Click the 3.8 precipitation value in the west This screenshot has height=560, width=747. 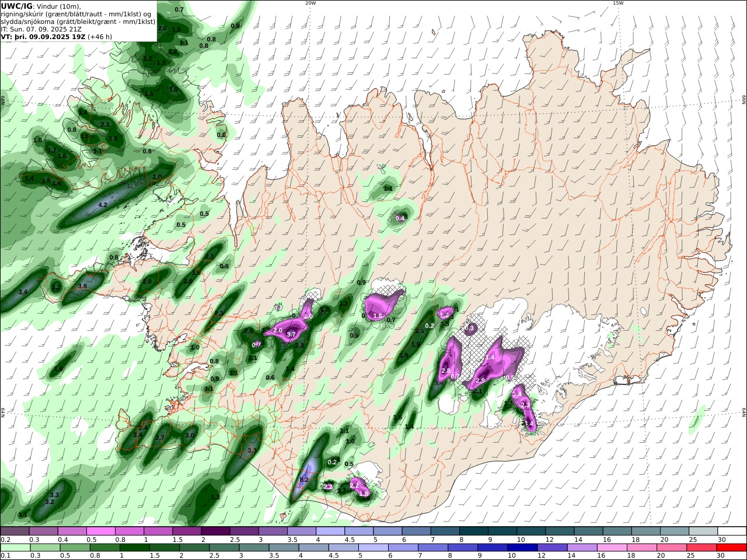[82, 286]
